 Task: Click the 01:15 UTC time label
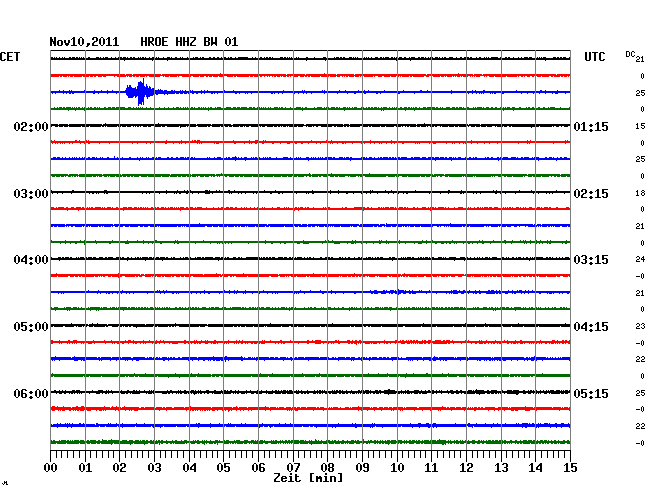[591, 127]
